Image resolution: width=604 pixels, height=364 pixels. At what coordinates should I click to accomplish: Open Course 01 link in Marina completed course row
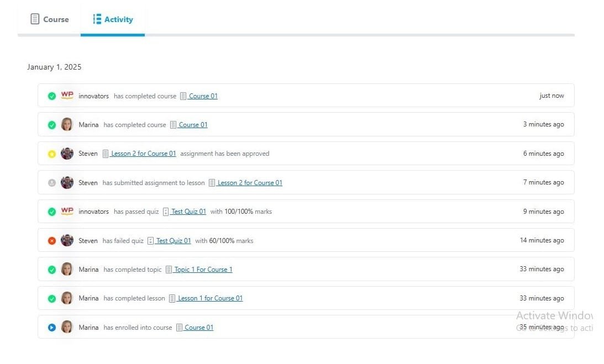pos(193,125)
